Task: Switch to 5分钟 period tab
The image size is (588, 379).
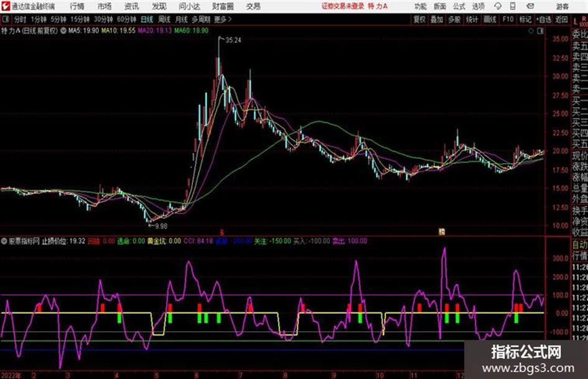Action: (58, 19)
